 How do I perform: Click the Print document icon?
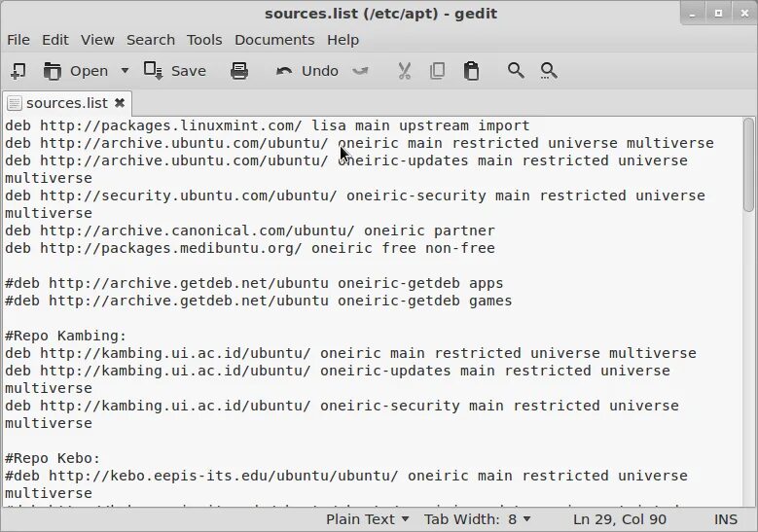coord(239,71)
